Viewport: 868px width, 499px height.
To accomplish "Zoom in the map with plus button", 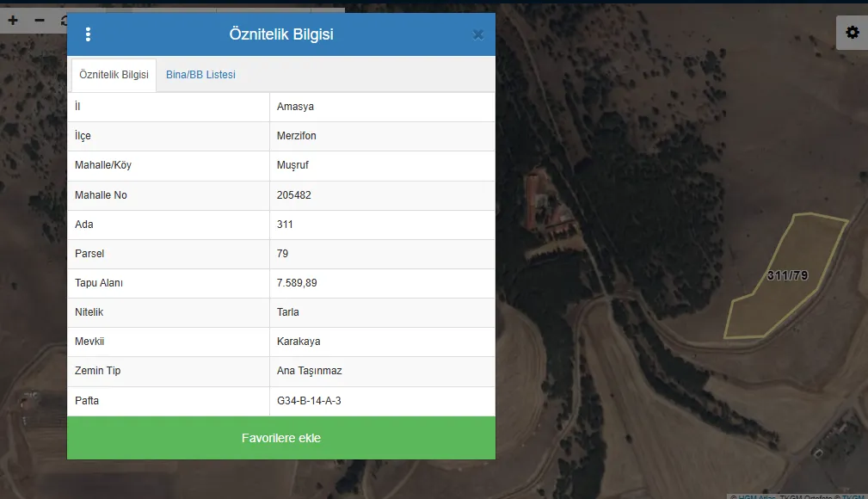I will (13, 20).
